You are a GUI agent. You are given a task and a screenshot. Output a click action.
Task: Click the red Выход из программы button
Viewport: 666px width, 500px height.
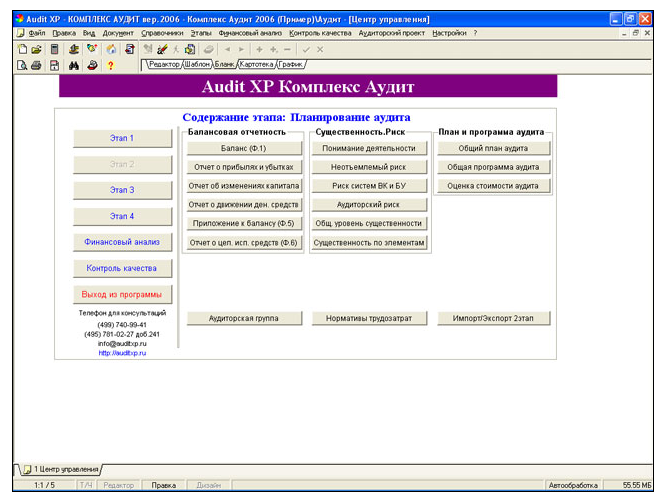click(122, 294)
